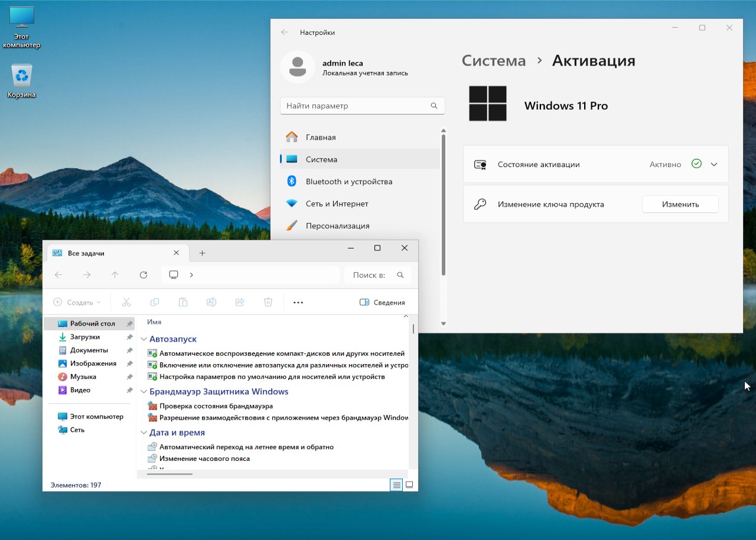Open Видео in navigation pane
Viewport: 756px width, 540px height.
click(89, 390)
